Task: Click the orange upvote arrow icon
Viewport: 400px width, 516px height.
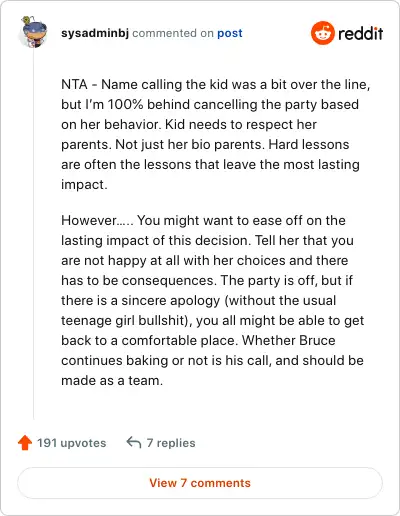Action: (x=25, y=443)
